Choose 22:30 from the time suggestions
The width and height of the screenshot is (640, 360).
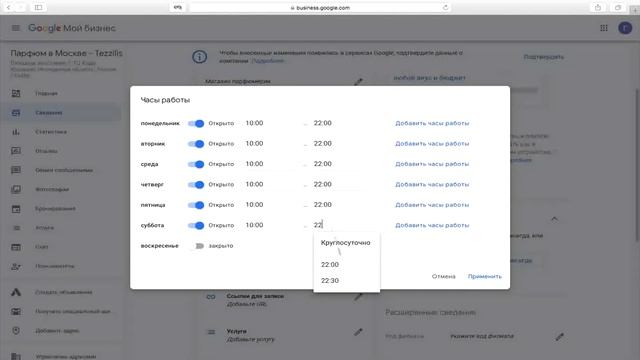click(x=347, y=280)
